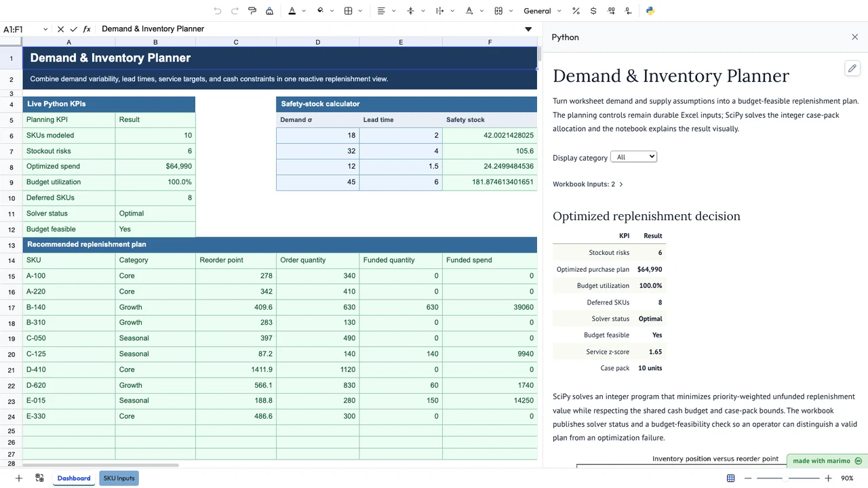Expand the formula bar

[x=528, y=29]
